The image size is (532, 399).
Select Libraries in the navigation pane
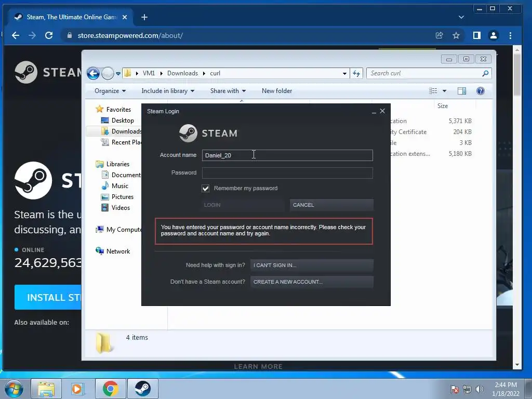click(118, 164)
